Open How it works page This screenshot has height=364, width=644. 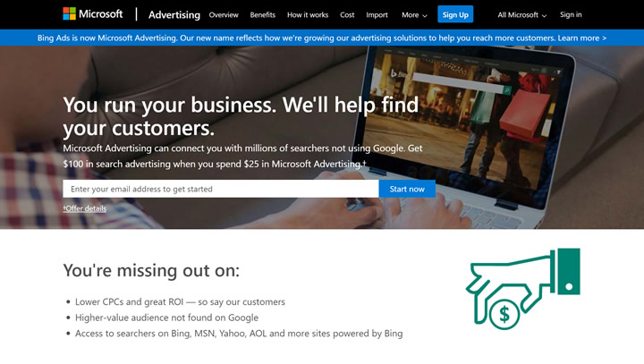(308, 15)
